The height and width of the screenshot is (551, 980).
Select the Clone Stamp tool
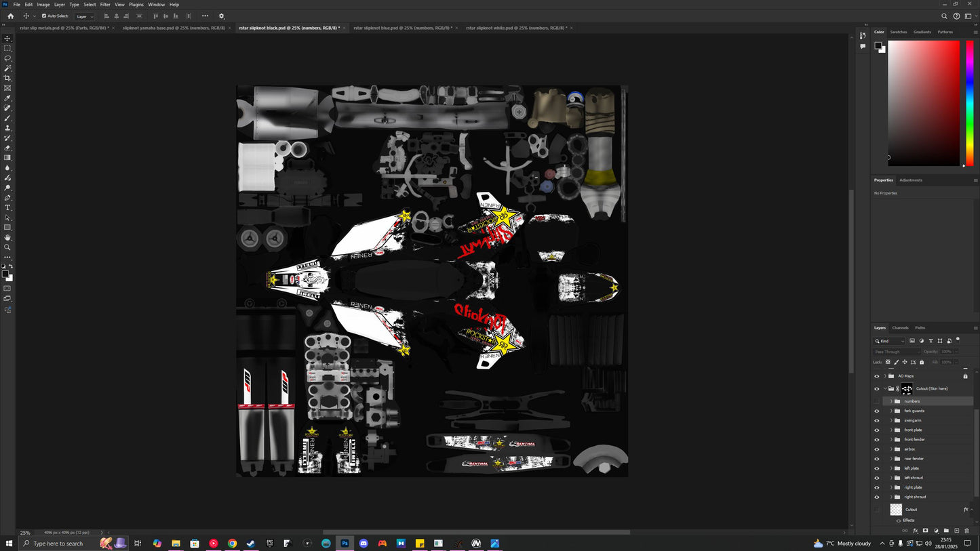pyautogui.click(x=7, y=128)
